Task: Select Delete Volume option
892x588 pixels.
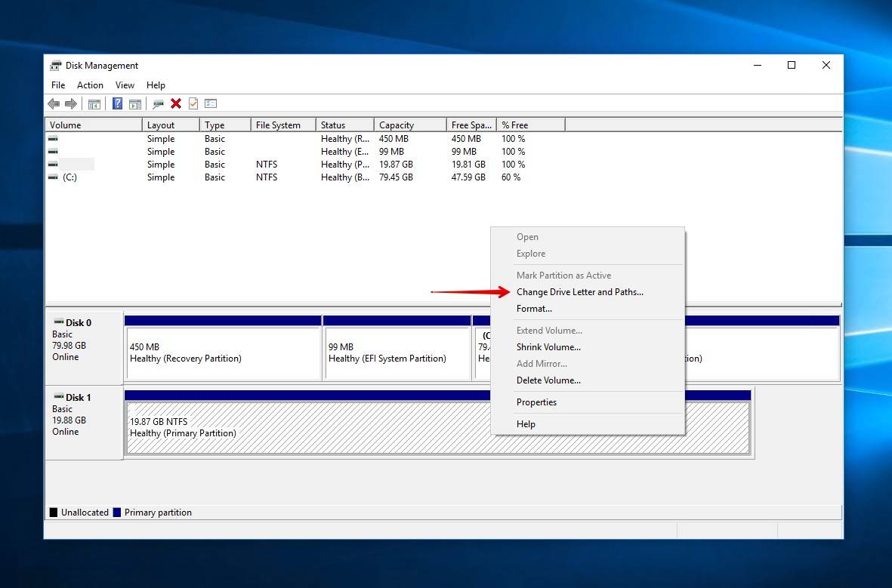Action: (549, 380)
